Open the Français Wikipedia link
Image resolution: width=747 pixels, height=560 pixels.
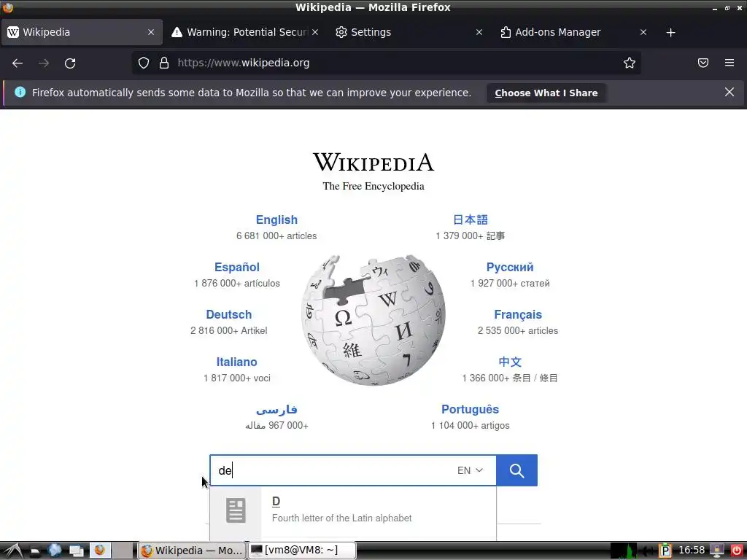pyautogui.click(x=518, y=314)
